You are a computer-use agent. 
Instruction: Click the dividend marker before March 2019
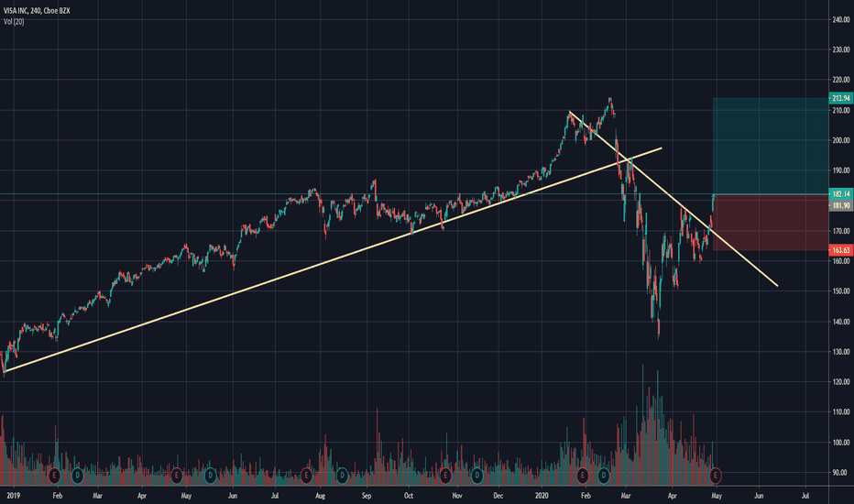click(77, 476)
